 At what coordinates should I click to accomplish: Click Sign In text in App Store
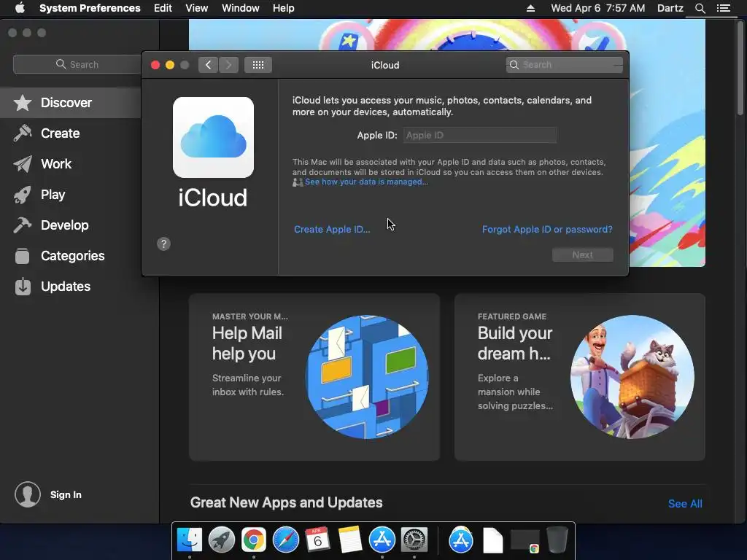66,495
